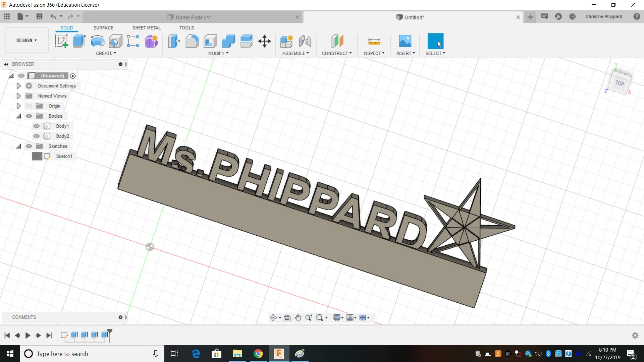Select the Joint tool
Screen dimensions: 644x362
point(305,41)
